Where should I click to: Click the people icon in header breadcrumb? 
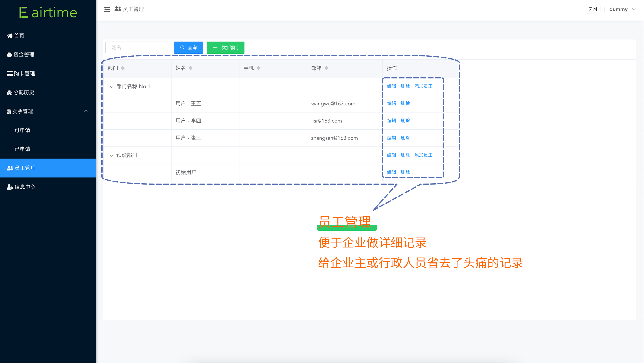coord(118,9)
